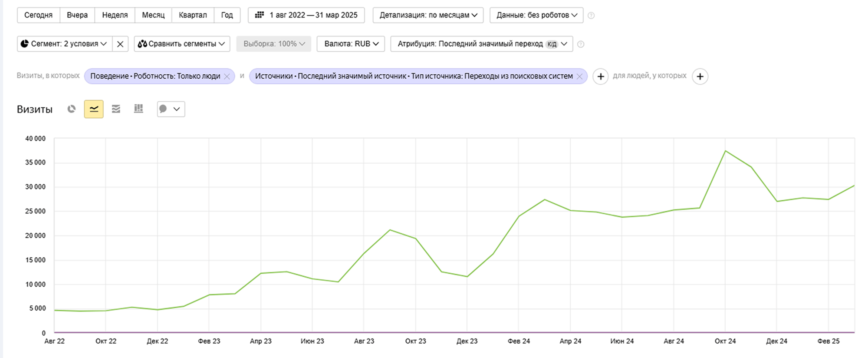Open help icon next to data selector
The height and width of the screenshot is (358, 868).
pyautogui.click(x=591, y=16)
